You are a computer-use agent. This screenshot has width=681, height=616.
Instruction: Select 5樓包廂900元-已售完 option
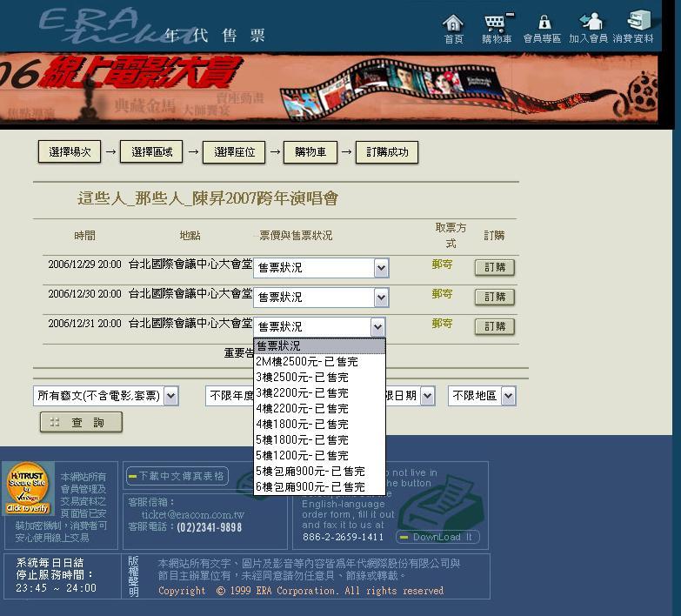[320, 471]
